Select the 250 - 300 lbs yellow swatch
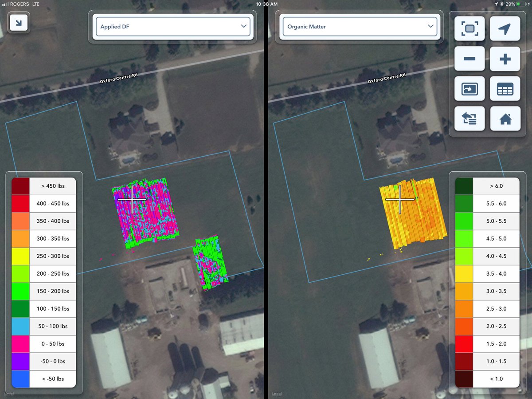The image size is (532, 399). pyautogui.click(x=20, y=256)
